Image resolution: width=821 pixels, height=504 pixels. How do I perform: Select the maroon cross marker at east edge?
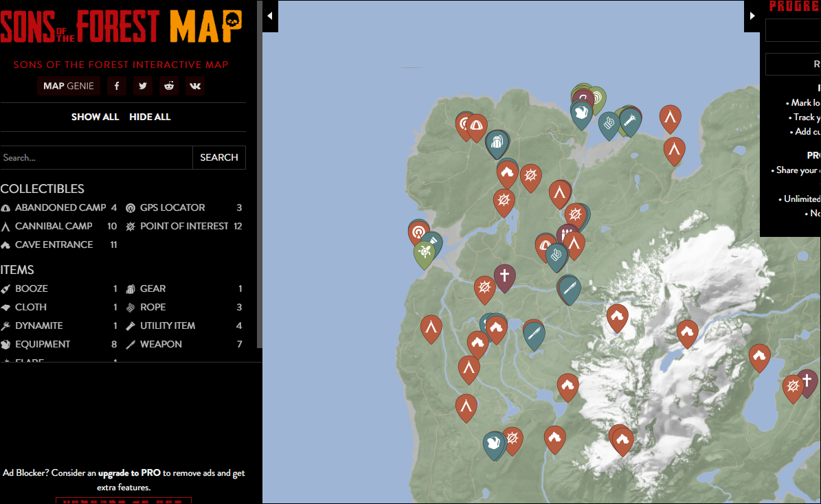[x=807, y=381]
